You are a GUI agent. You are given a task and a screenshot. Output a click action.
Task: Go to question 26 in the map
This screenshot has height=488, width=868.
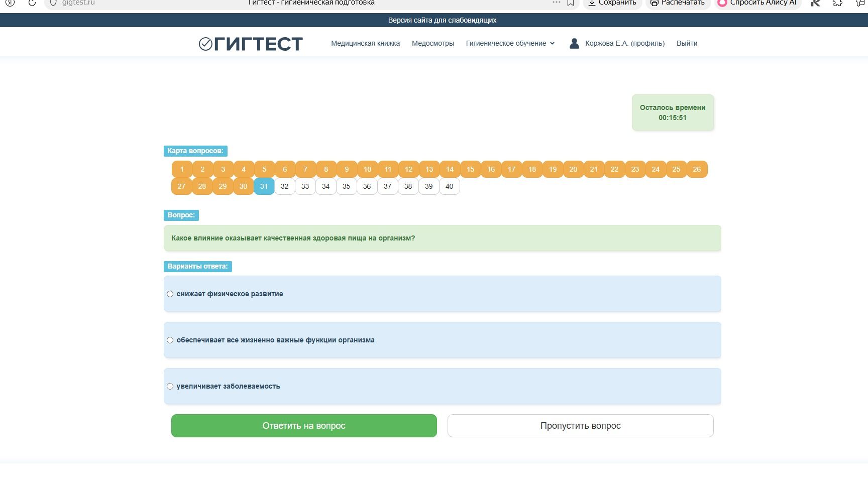tap(697, 169)
